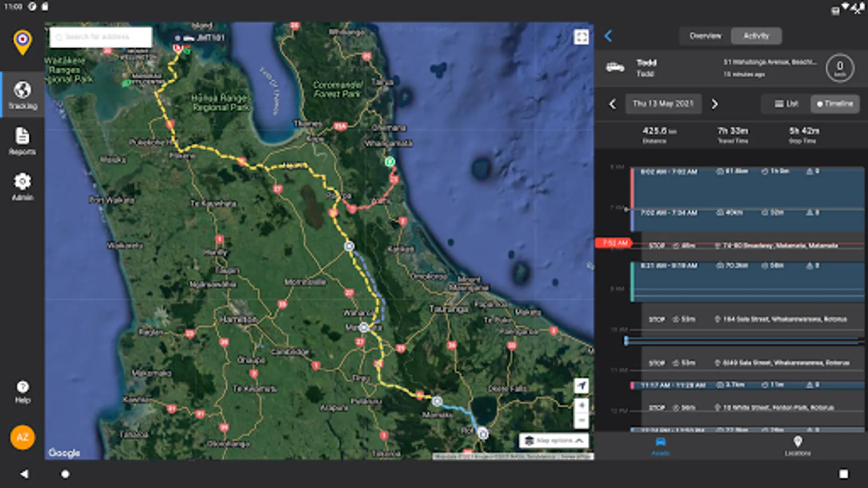The width and height of the screenshot is (868, 488).
Task: Switch to the Timeline view
Action: tap(835, 104)
